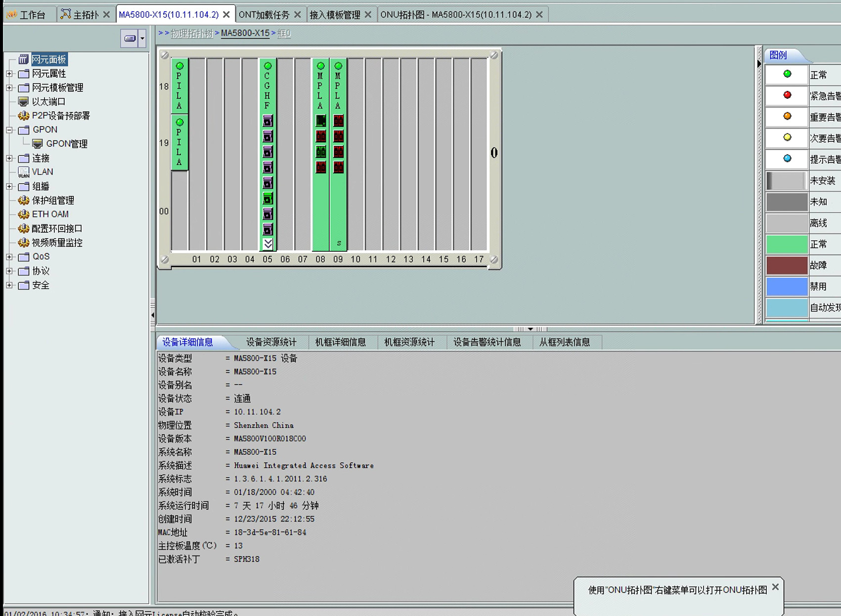Click status LED on slot 18 PILA board

pos(179,66)
